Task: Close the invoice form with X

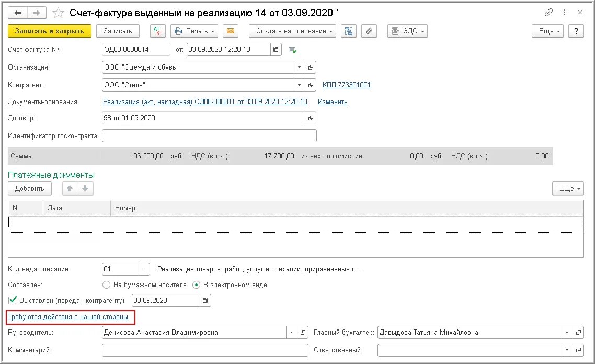Action: tap(580, 13)
